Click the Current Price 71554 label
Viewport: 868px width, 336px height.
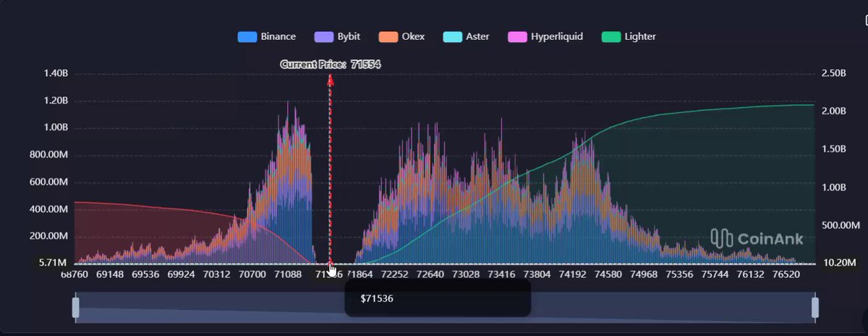tap(331, 64)
